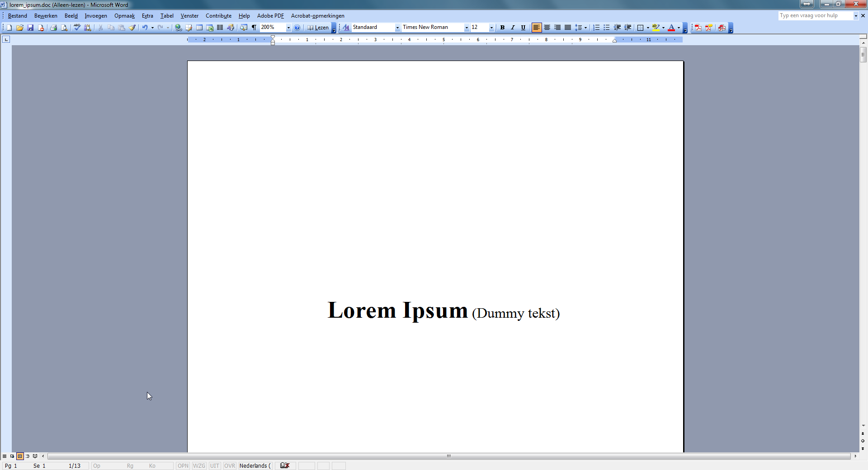Toggle Italic formatting
Screen dimensions: 868x470
tap(513, 28)
